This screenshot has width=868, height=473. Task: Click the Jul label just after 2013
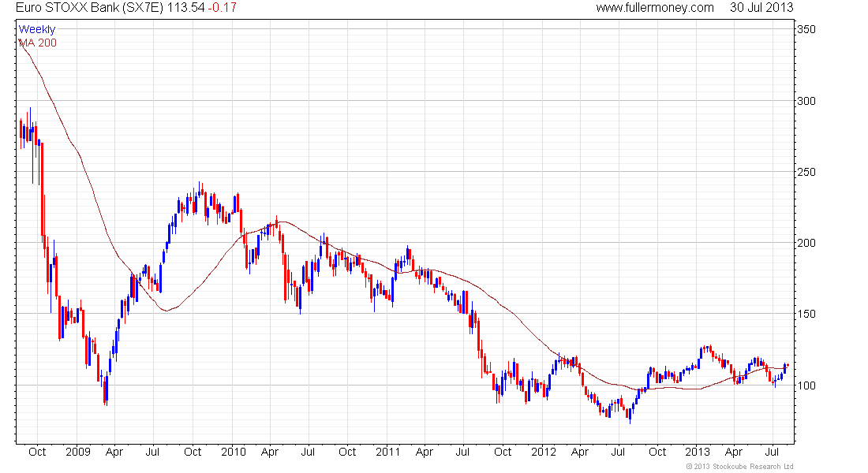pos(772,452)
